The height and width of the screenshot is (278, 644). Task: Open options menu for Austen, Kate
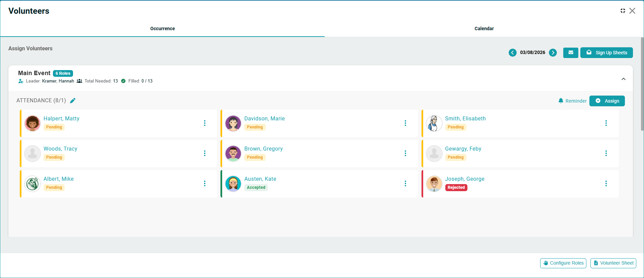[x=405, y=183]
